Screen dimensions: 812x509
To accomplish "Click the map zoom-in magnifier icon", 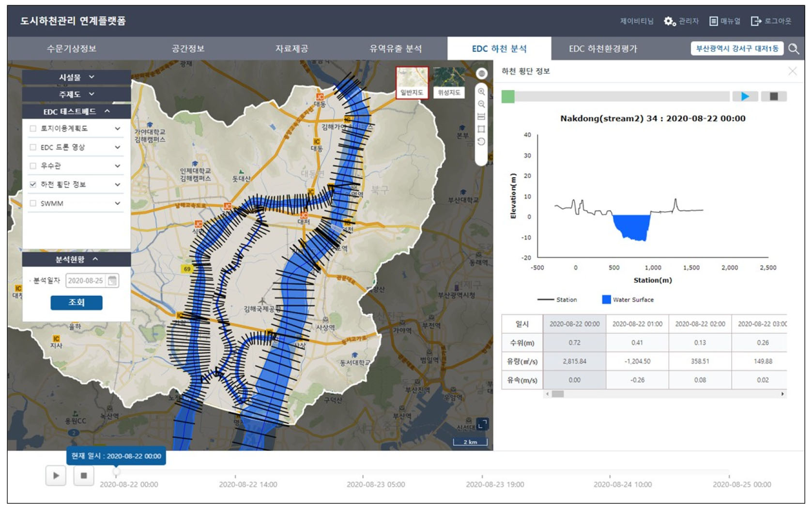I will click(x=481, y=92).
